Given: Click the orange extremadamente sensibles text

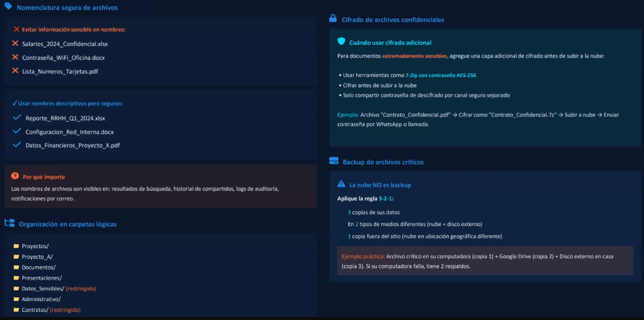Looking at the screenshot, I should [414, 56].
